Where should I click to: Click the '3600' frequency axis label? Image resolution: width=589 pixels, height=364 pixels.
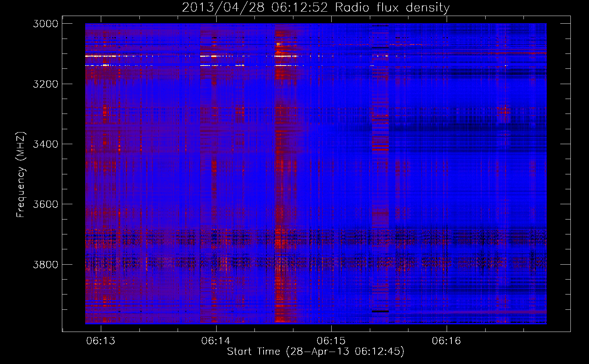(x=46, y=204)
